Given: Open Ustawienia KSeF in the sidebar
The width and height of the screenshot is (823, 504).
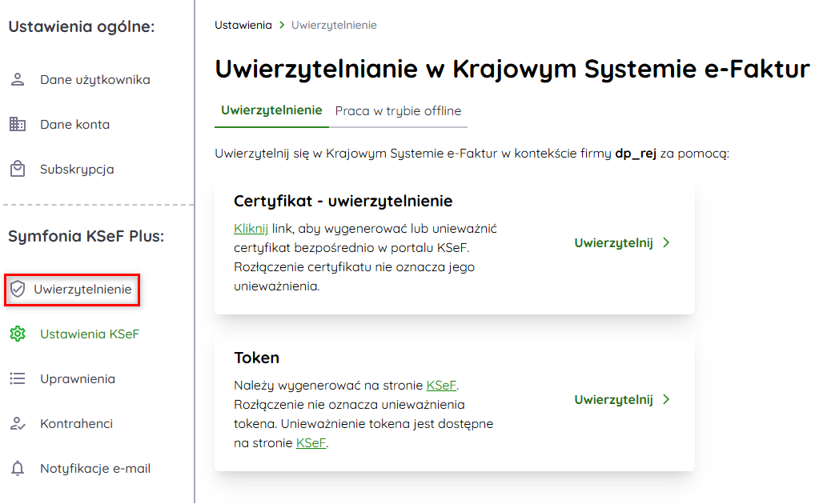Looking at the screenshot, I should [90, 334].
